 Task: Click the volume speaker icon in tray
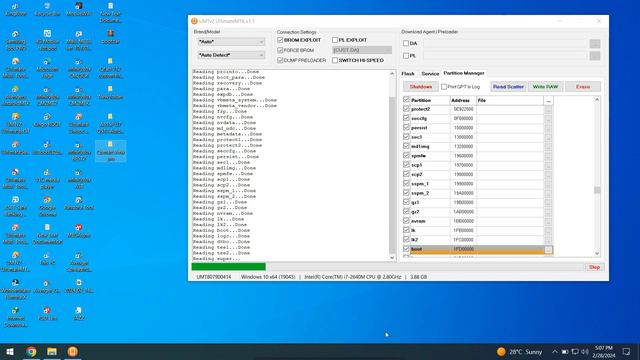coord(585,351)
